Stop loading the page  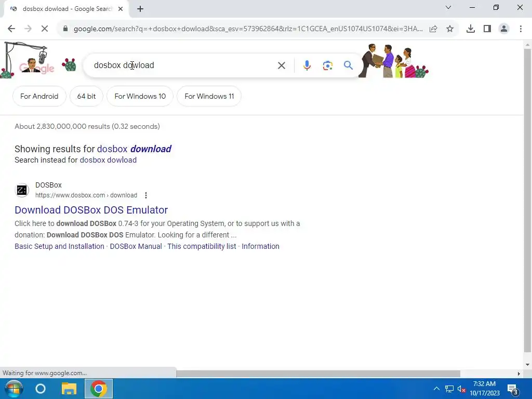(x=45, y=29)
